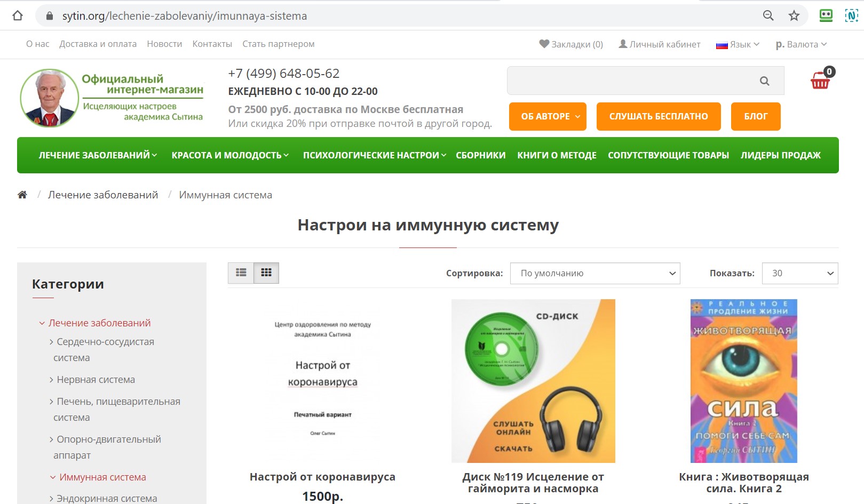
Task: Switch to list view layout
Action: (241, 273)
